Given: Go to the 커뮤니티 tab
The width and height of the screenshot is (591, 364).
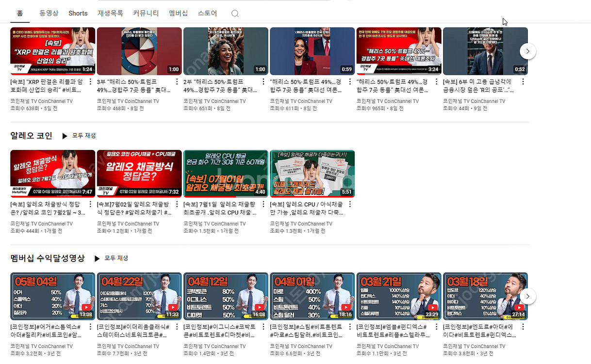Looking at the screenshot, I should tap(146, 14).
